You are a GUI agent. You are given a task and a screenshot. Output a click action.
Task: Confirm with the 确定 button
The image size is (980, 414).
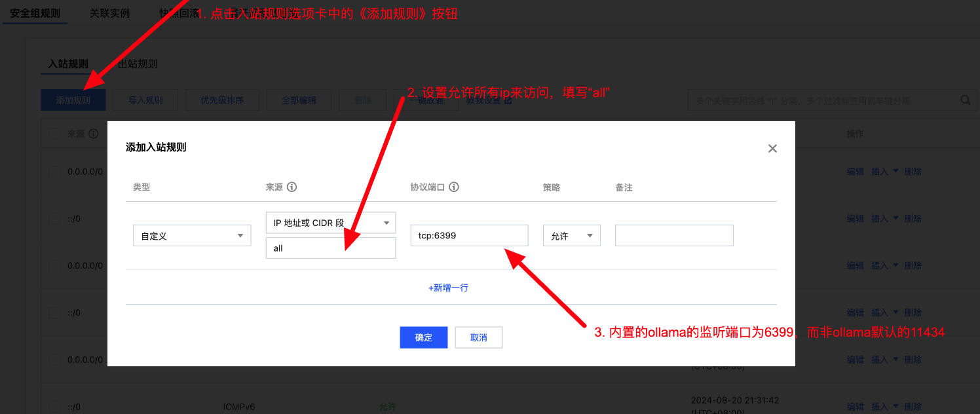tap(424, 337)
